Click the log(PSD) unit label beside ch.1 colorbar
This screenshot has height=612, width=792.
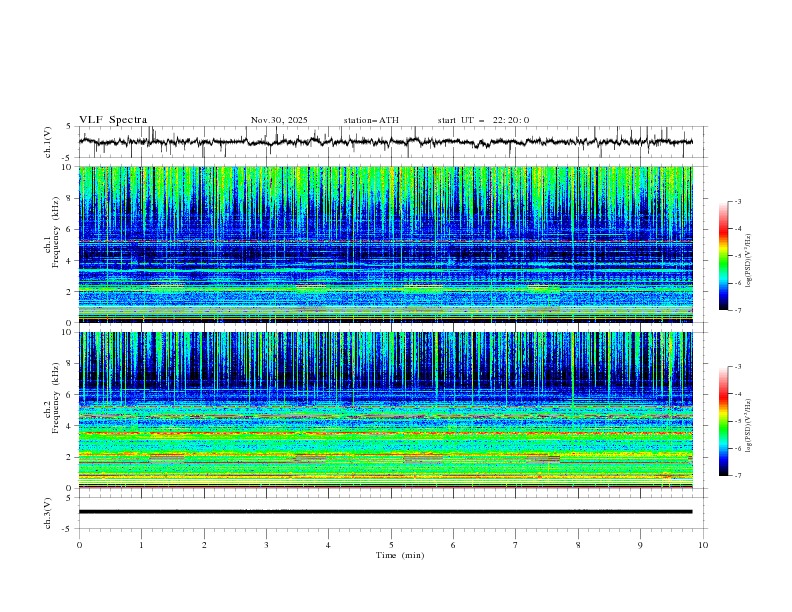749,261
